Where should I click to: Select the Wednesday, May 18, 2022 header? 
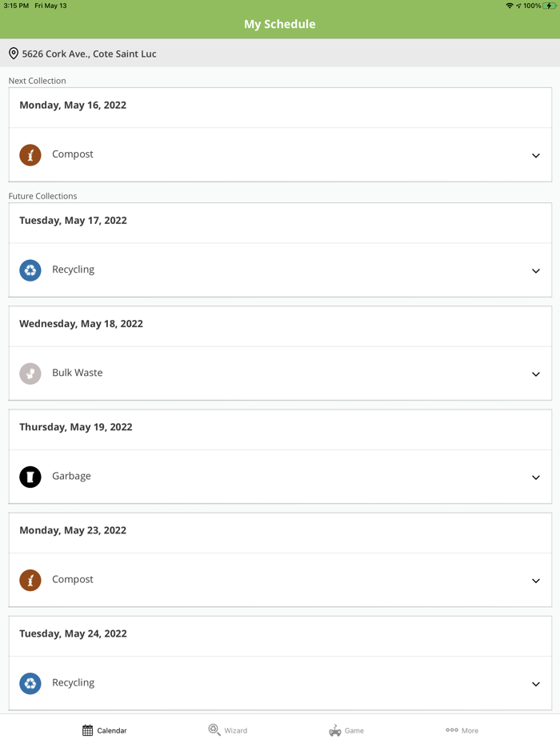coord(81,324)
